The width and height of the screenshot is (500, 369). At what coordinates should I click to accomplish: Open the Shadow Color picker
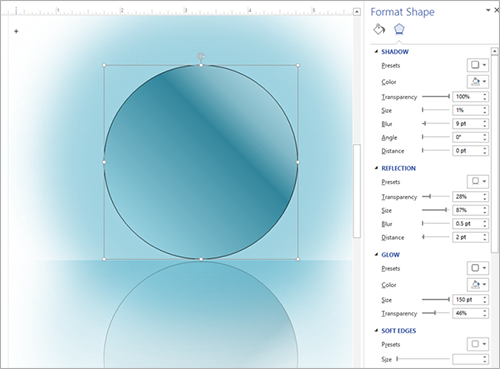click(x=478, y=81)
